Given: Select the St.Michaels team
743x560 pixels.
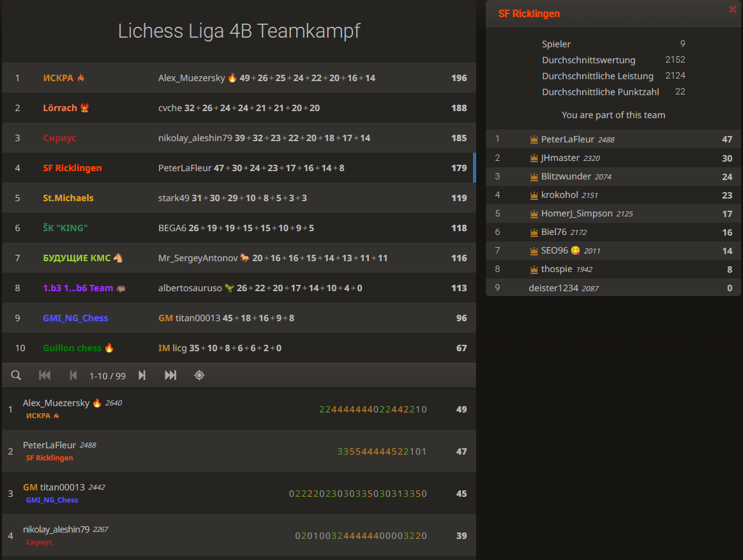Looking at the screenshot, I should (x=68, y=198).
